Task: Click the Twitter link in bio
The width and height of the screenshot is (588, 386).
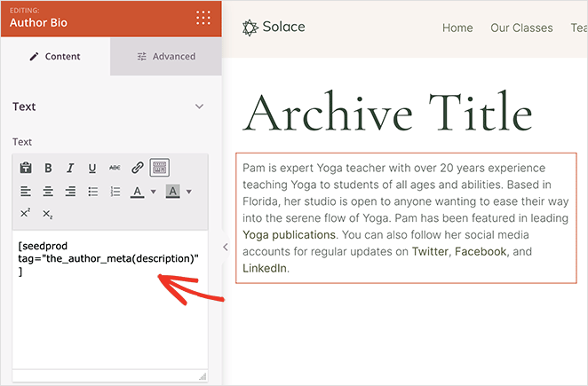Action: click(430, 252)
